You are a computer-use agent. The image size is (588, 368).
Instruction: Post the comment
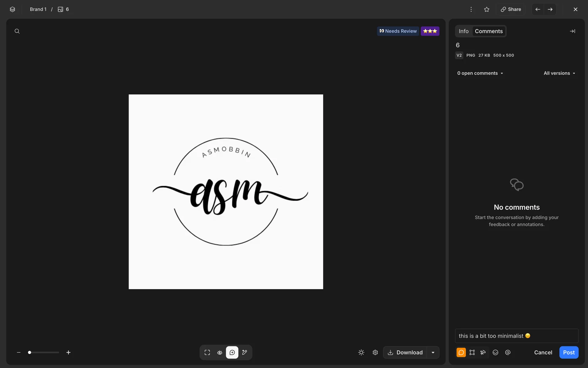569,352
